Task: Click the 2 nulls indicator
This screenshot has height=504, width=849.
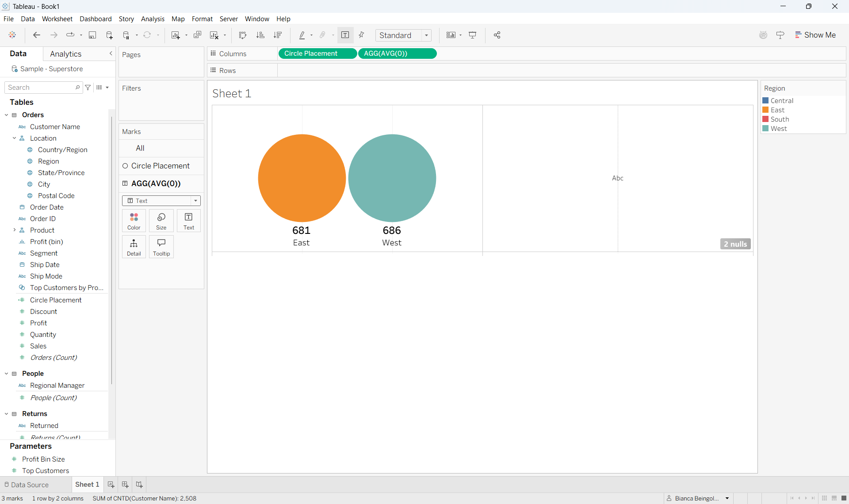Action: [x=735, y=244]
